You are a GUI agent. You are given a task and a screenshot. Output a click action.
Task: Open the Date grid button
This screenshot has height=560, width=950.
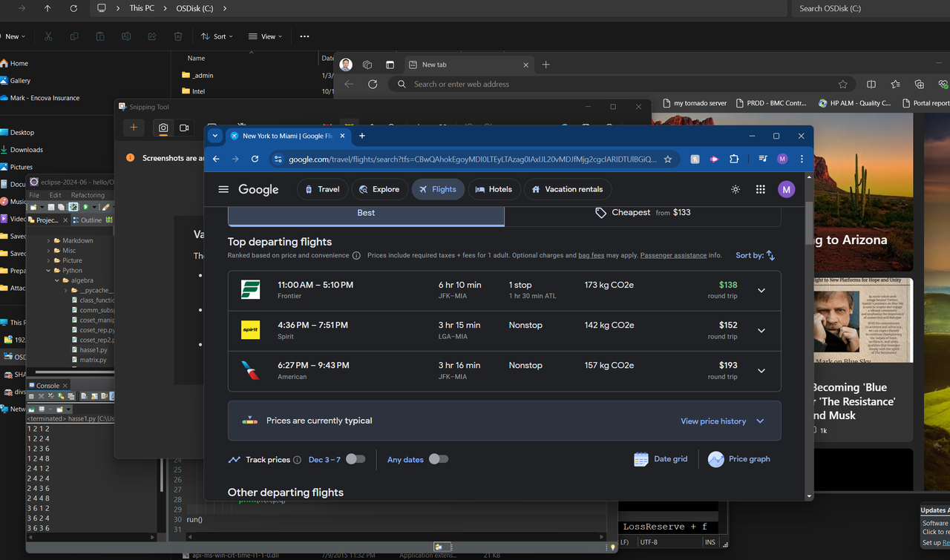[x=661, y=459]
